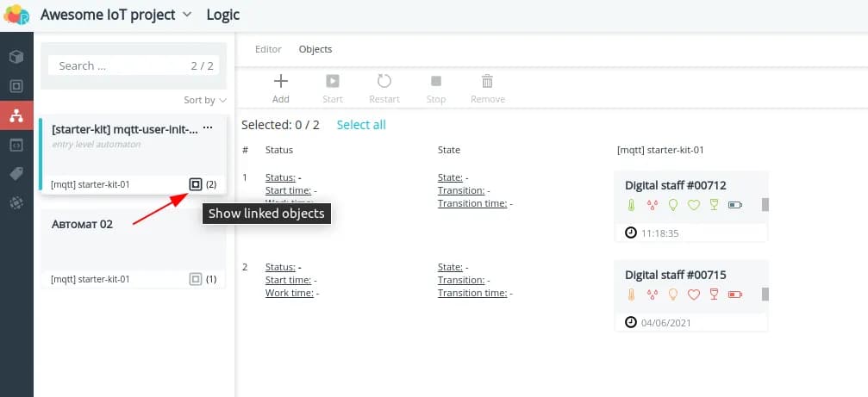Open the tag icon in left sidebar
Viewport: 868px width, 397px height.
pos(16,174)
